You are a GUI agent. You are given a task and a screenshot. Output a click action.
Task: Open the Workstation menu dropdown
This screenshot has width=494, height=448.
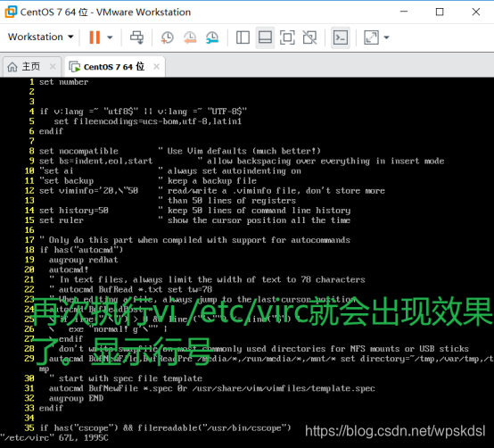41,37
